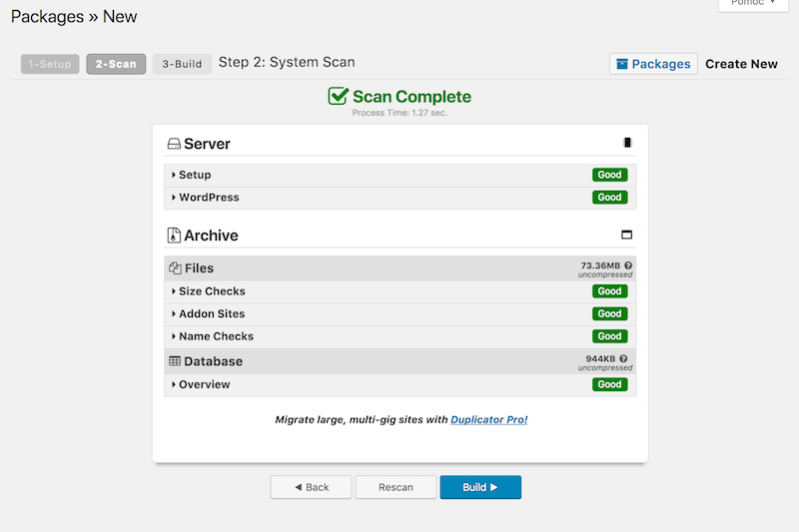The width and height of the screenshot is (799, 532).
Task: Toggle the Server section collapse icon
Action: (627, 143)
